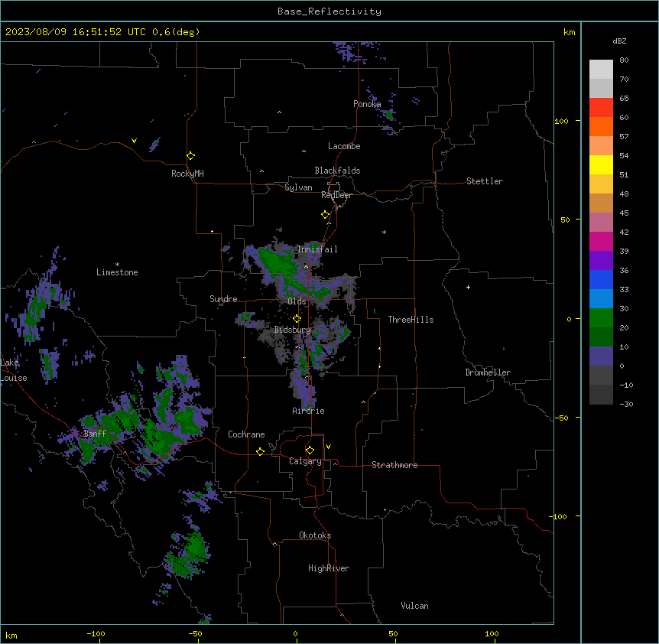Image resolution: width=659 pixels, height=644 pixels.
Task: Click the white caret marker beside Strathmore
Action: [336, 463]
